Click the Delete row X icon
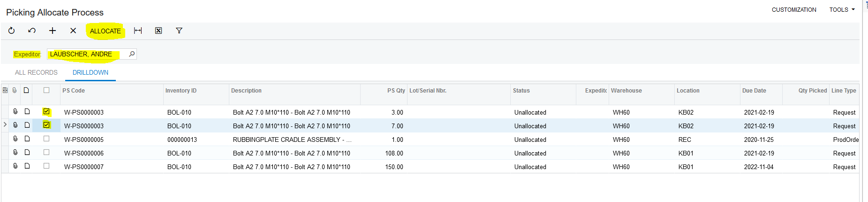The height and width of the screenshot is (202, 868). (73, 31)
